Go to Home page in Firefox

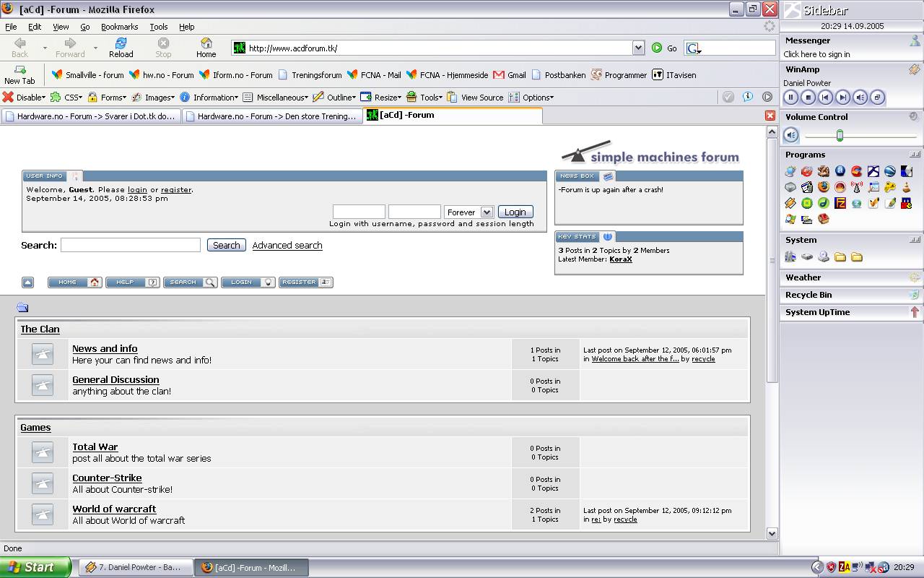point(206,48)
